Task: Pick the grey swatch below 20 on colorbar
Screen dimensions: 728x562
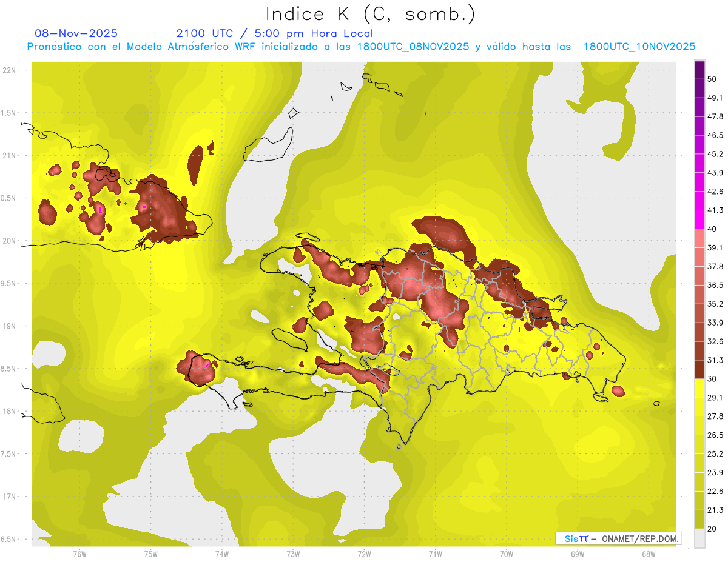Action: click(699, 538)
